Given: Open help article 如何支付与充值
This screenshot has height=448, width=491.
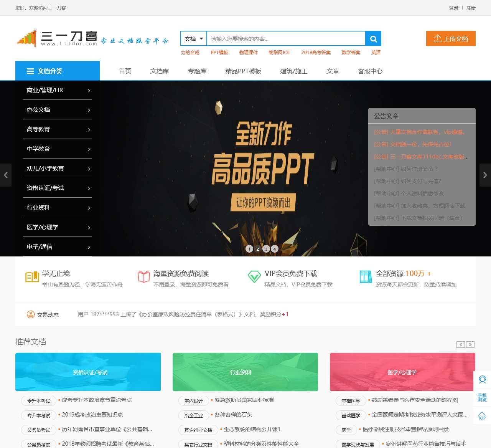Looking at the screenshot, I should pyautogui.click(x=408, y=181).
